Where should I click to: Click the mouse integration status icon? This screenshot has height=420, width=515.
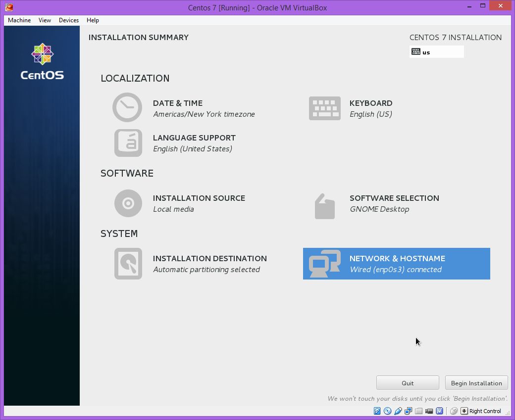coord(454,411)
